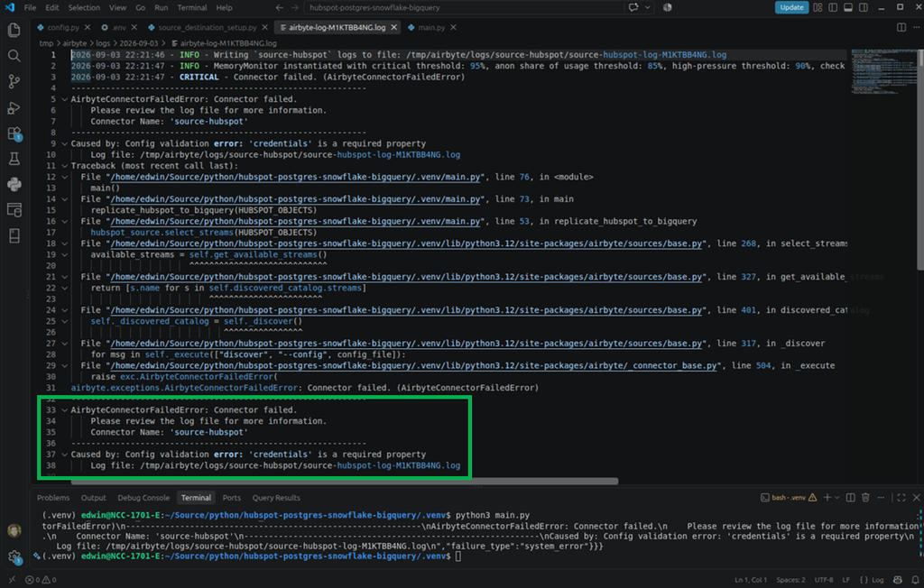Open the Copilot chat icon in title bar
Viewport: 924px width, 588px height.
(633, 7)
